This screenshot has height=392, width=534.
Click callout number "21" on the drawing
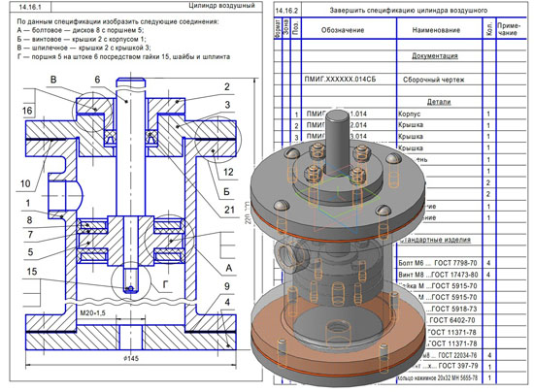pos(229,210)
